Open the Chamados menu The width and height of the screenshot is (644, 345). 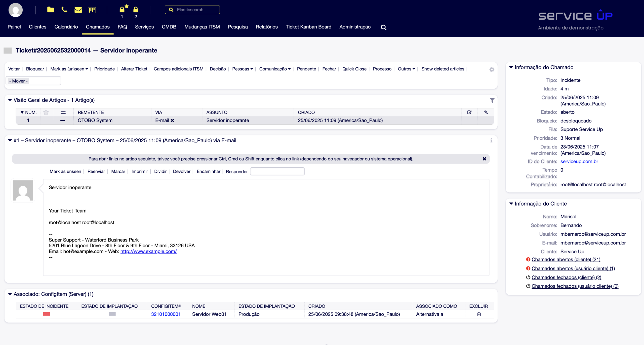(98, 27)
